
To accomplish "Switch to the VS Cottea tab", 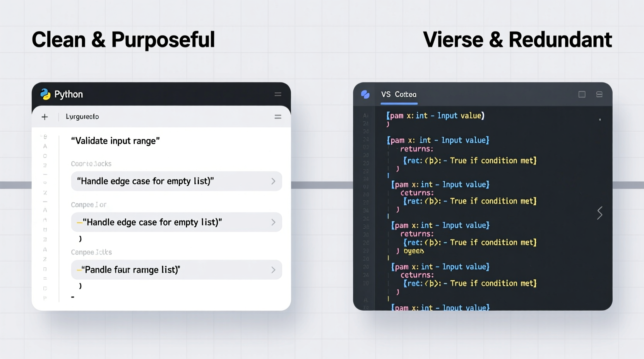I will [x=399, y=94].
